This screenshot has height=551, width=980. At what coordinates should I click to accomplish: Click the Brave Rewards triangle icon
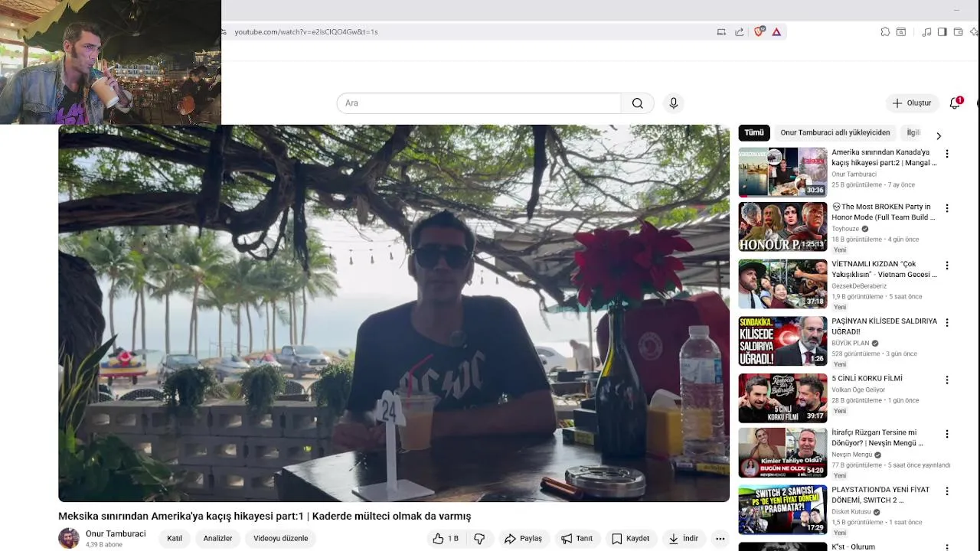(776, 32)
